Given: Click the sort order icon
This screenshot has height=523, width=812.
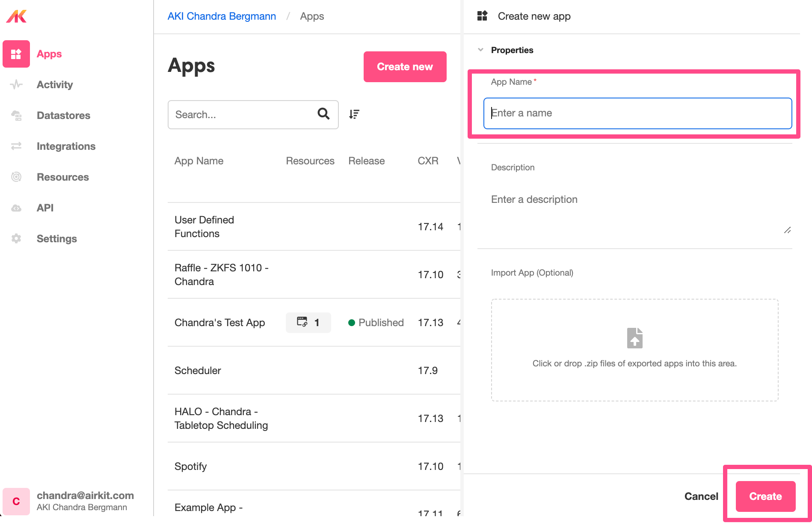Looking at the screenshot, I should [x=354, y=114].
